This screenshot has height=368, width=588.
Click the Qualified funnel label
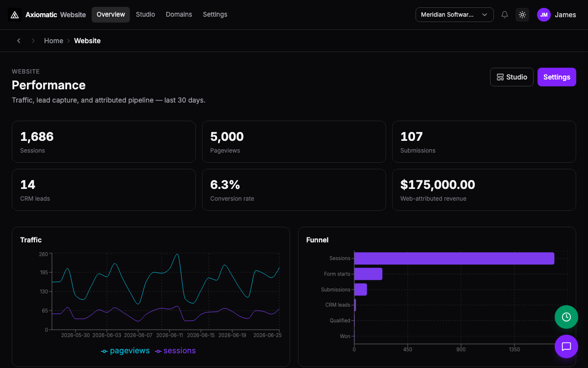pos(340,320)
